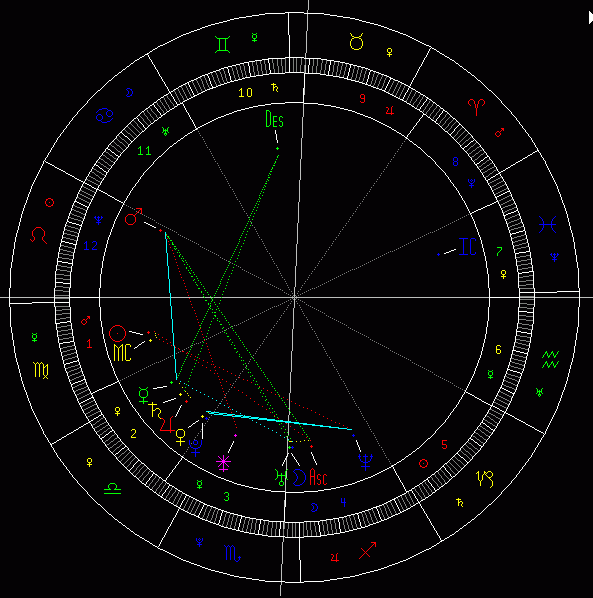Click the yellow MC label

(122, 352)
